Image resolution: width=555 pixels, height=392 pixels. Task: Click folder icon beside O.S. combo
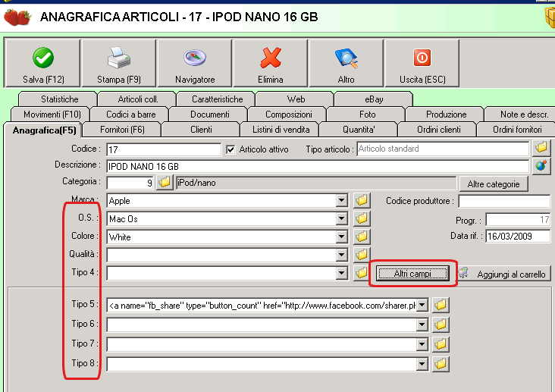point(362,218)
